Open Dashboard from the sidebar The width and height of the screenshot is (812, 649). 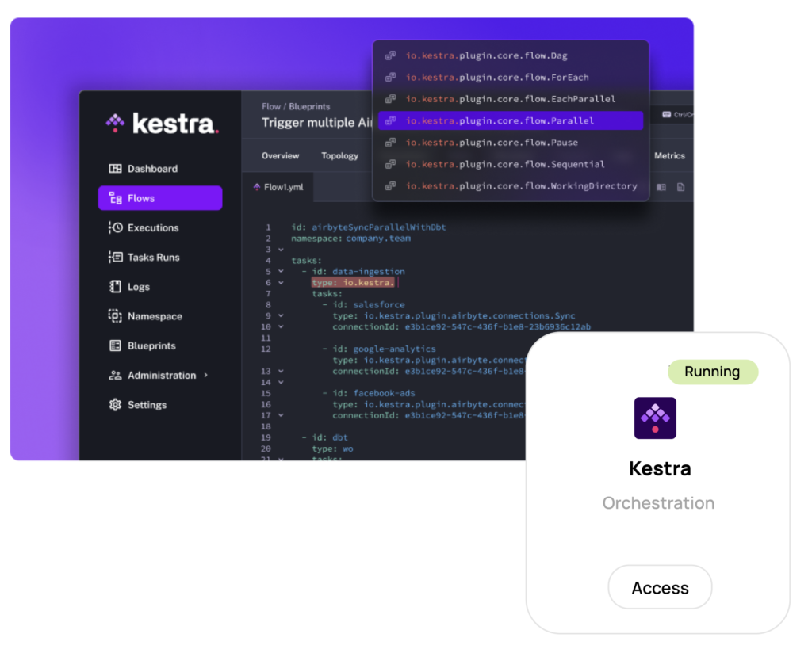(160, 169)
